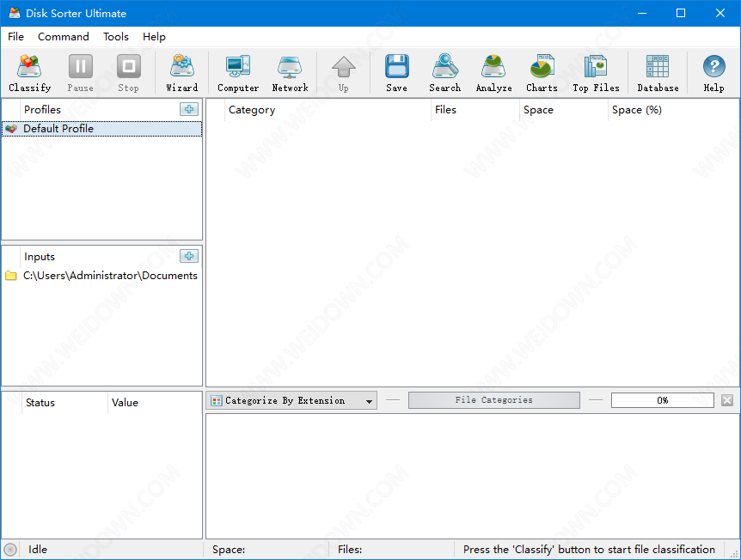Click the Status column header

(64, 403)
